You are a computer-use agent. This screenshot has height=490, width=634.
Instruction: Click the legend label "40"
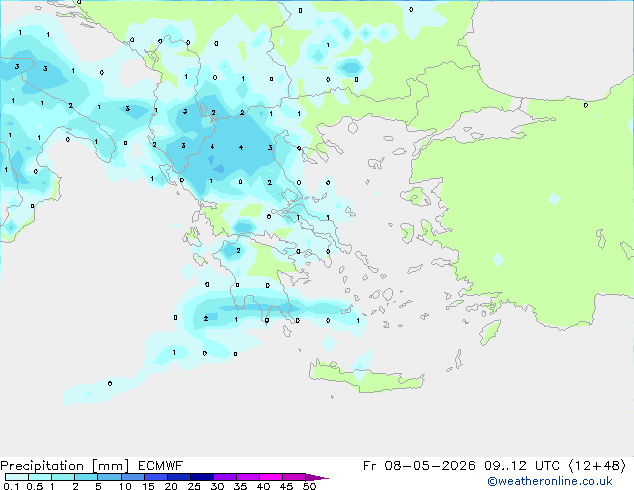[263, 486]
